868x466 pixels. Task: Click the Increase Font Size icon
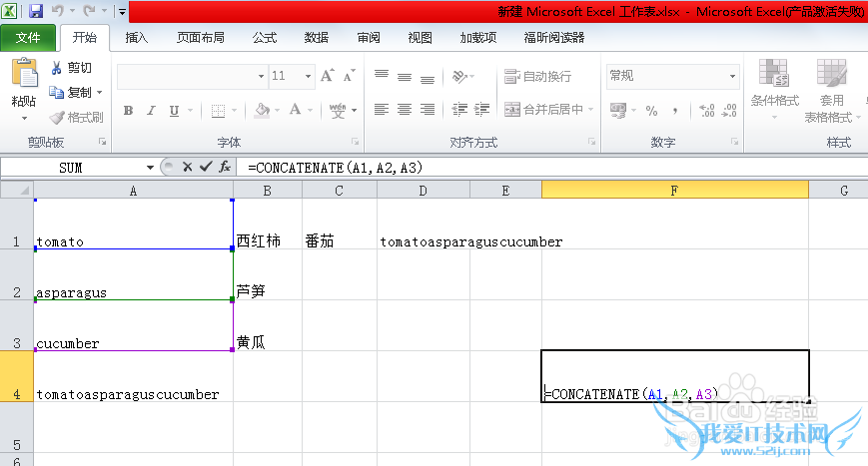[327, 76]
